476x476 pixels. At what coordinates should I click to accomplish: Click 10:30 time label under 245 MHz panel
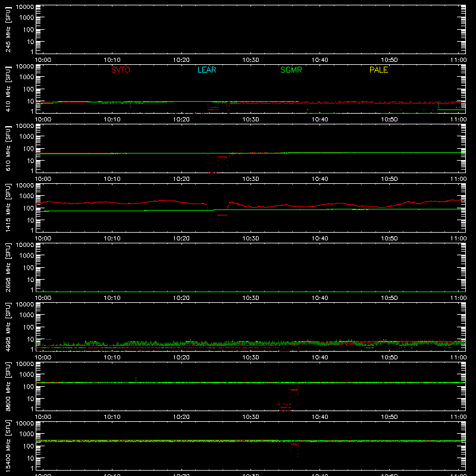pos(250,60)
